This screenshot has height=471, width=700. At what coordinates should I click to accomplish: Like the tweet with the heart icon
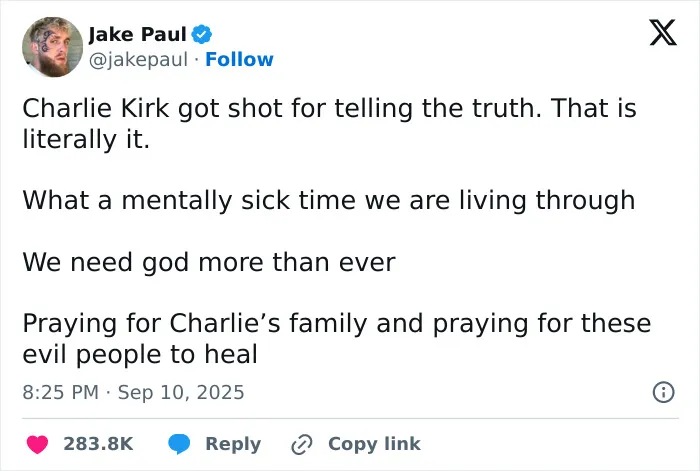click(x=38, y=444)
